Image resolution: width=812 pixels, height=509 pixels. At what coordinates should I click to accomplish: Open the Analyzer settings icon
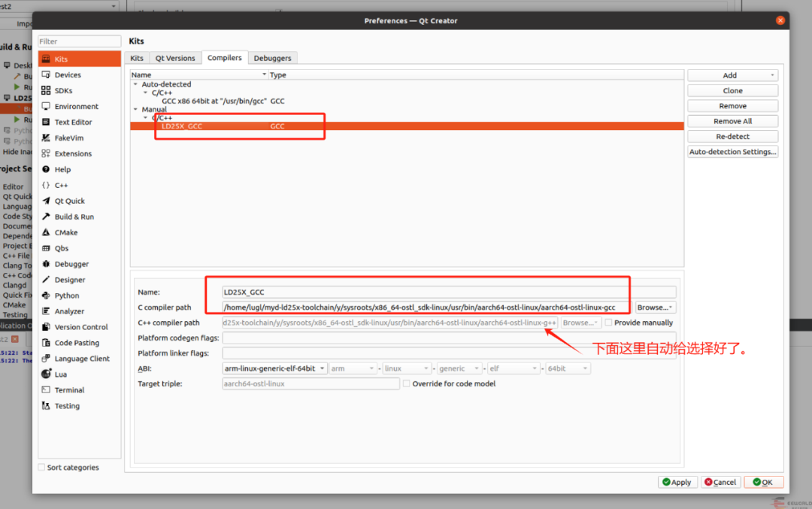pos(46,311)
